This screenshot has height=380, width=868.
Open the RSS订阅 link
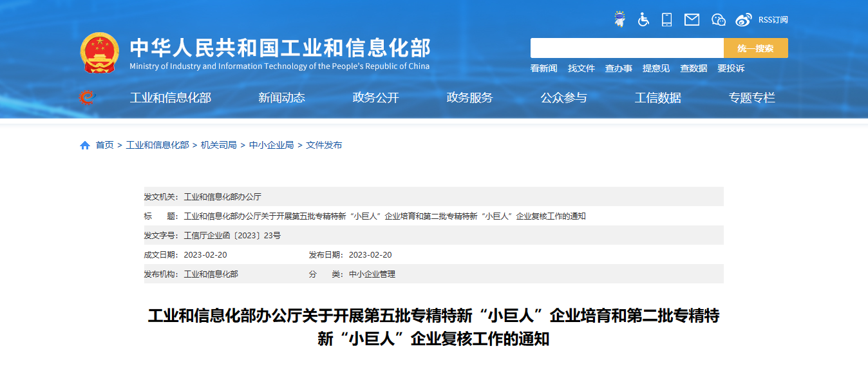point(773,20)
